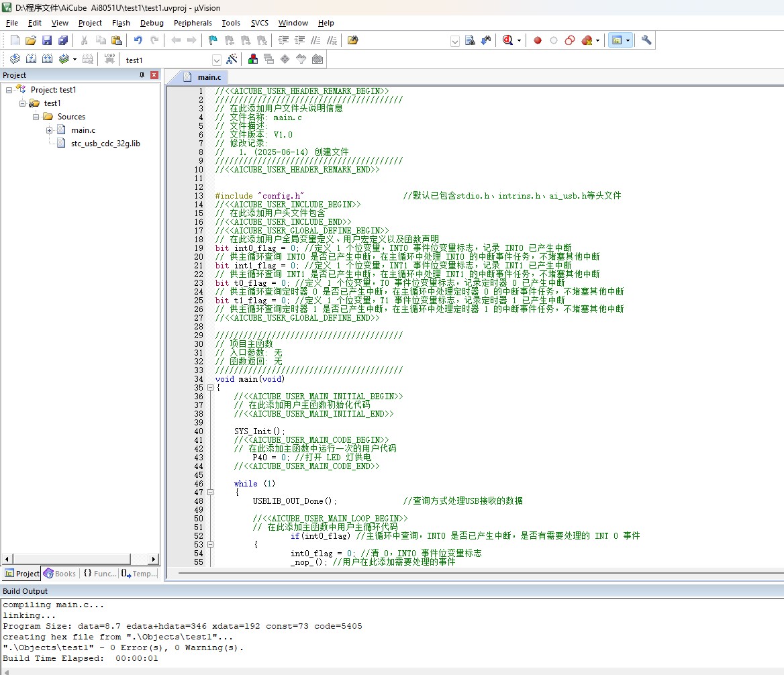Image resolution: width=784 pixels, height=675 pixels.
Task: Open Options for Target with the magic wand icon
Action: click(232, 60)
